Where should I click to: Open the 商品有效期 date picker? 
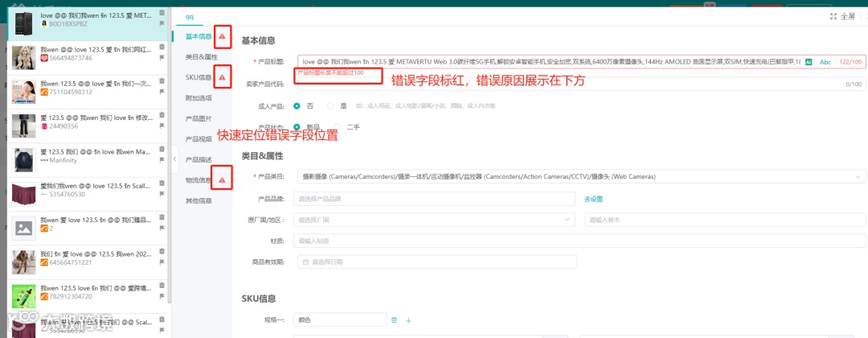(436, 262)
